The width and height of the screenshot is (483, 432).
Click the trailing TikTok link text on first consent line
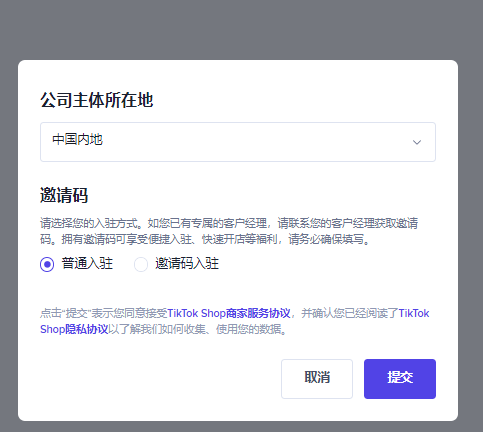click(414, 313)
